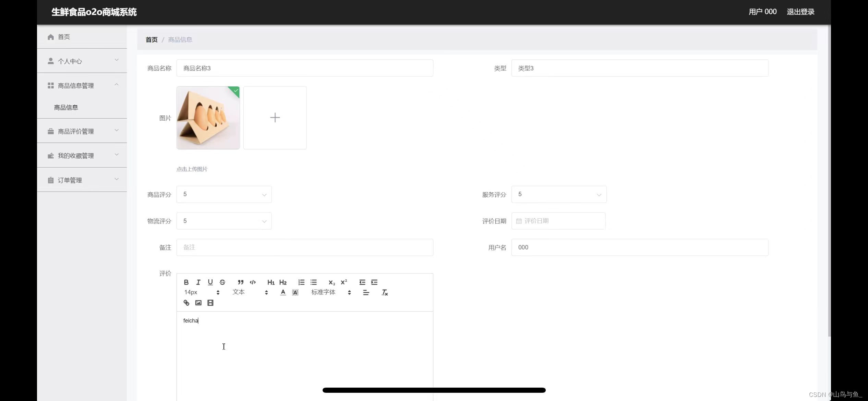Insert a link in the editor
868x401 pixels.
[186, 303]
